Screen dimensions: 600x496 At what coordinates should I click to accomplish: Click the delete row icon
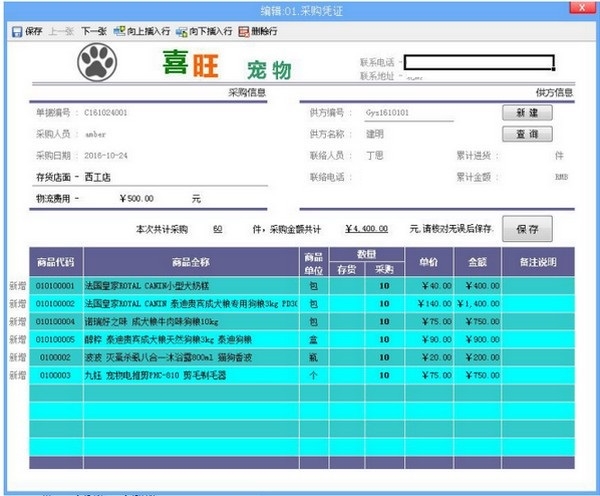tap(243, 31)
